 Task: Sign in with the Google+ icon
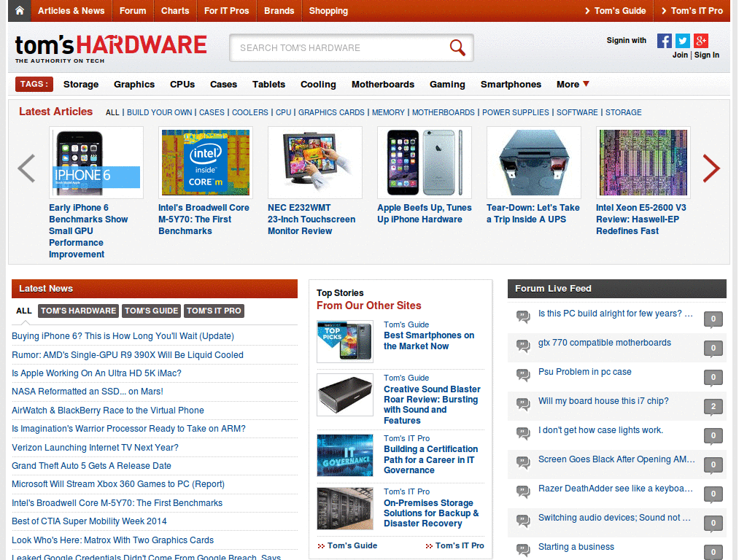click(x=700, y=41)
